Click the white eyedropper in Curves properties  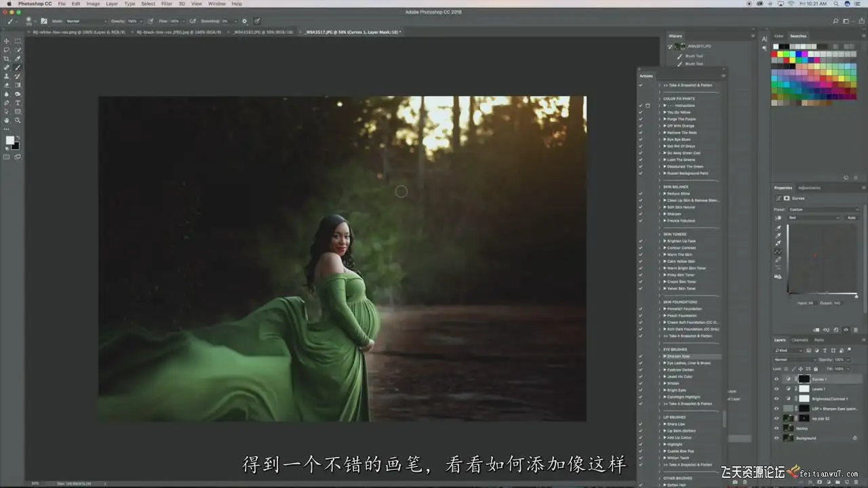click(x=778, y=243)
